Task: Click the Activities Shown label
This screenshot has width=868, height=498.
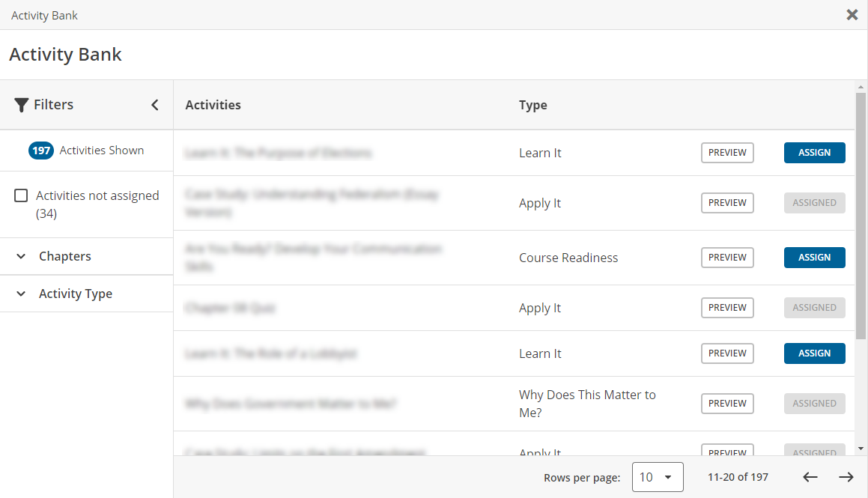Action: [x=102, y=151]
